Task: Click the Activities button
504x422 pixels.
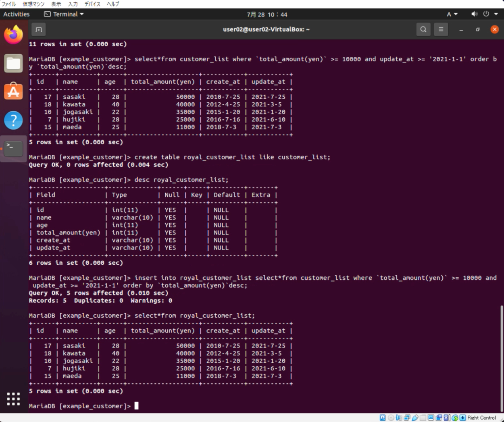Action: coord(17,14)
